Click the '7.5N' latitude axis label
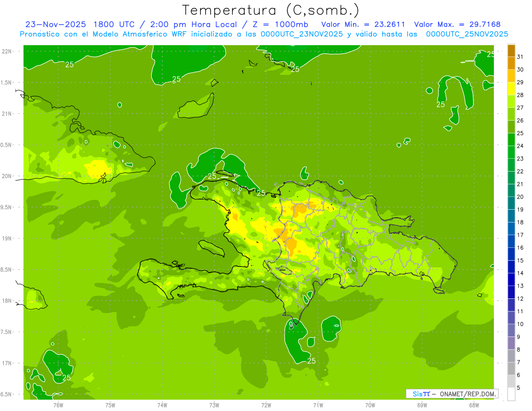 point(7,332)
